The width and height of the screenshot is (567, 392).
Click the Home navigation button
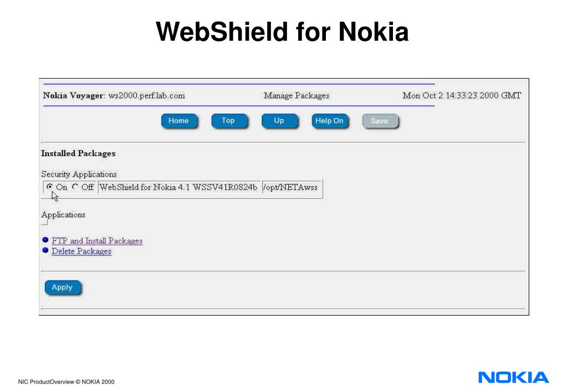point(179,121)
